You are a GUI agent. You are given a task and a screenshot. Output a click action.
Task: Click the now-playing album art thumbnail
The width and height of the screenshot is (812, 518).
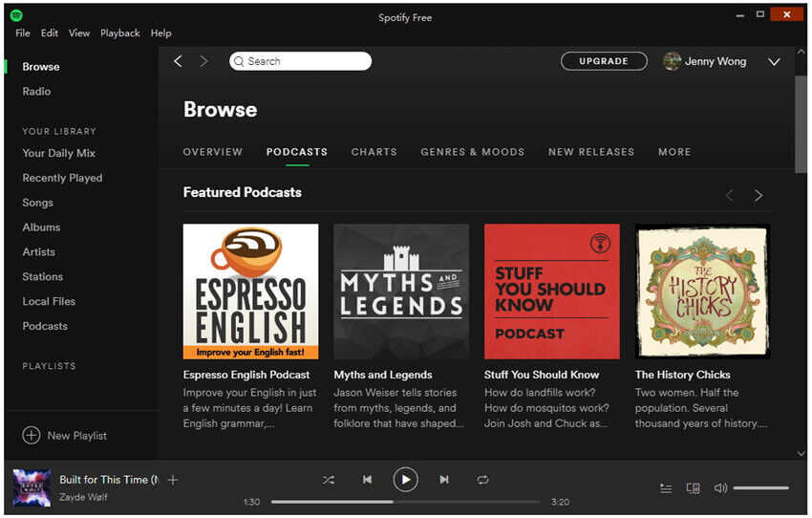click(32, 487)
